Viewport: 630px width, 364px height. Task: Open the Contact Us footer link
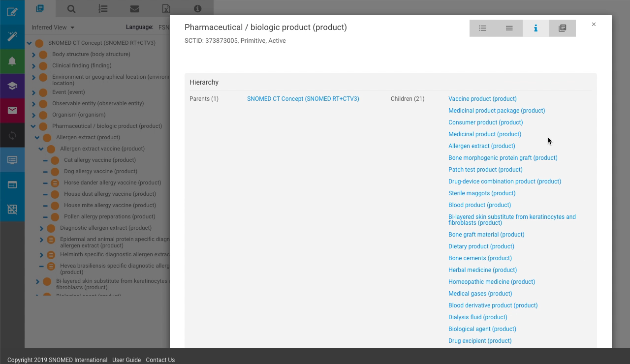[x=160, y=360]
